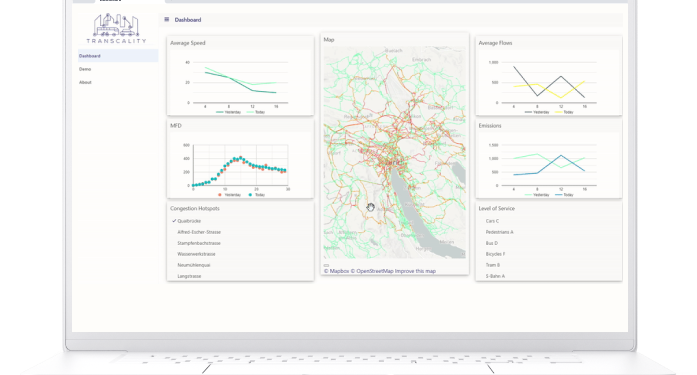Click the OpenStreetMap attribution link
Viewport: 697px width, 375px height.
pos(372,271)
